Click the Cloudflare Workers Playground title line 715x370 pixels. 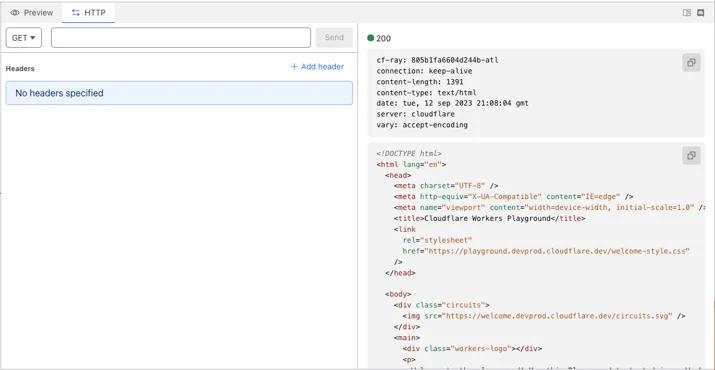click(489, 219)
